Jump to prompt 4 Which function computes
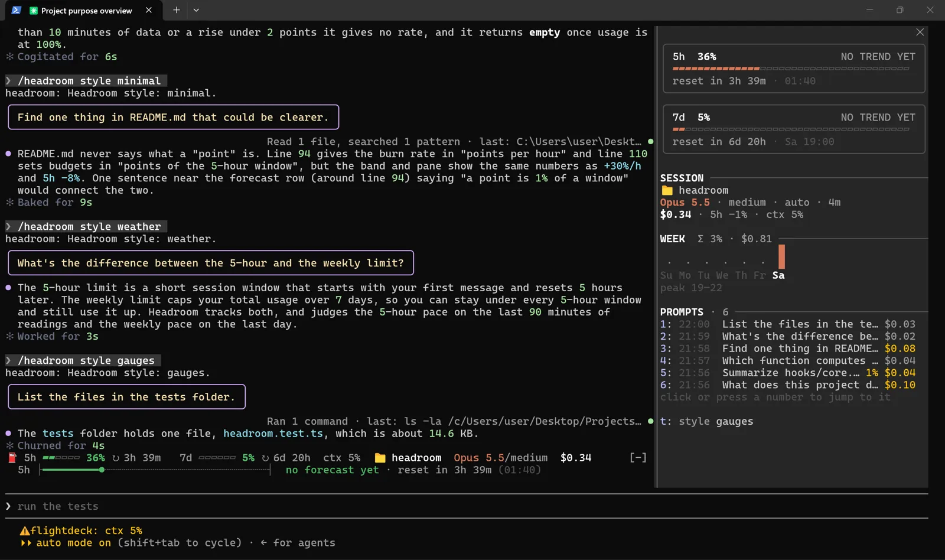Image resolution: width=945 pixels, height=560 pixels. (x=788, y=360)
